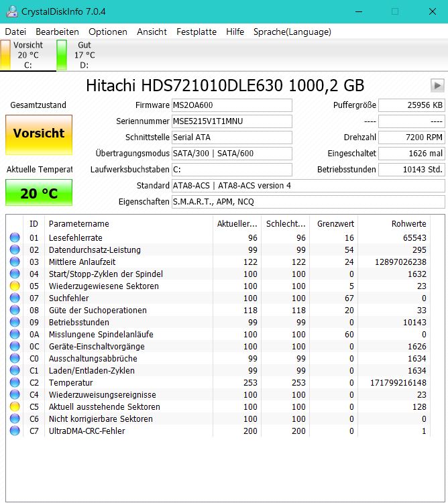Click status orb for Datendurchsatz-Leistung row

(15, 249)
